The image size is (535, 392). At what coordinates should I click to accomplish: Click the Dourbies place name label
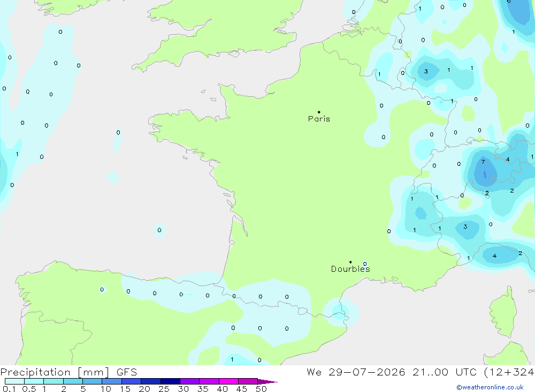(350, 269)
